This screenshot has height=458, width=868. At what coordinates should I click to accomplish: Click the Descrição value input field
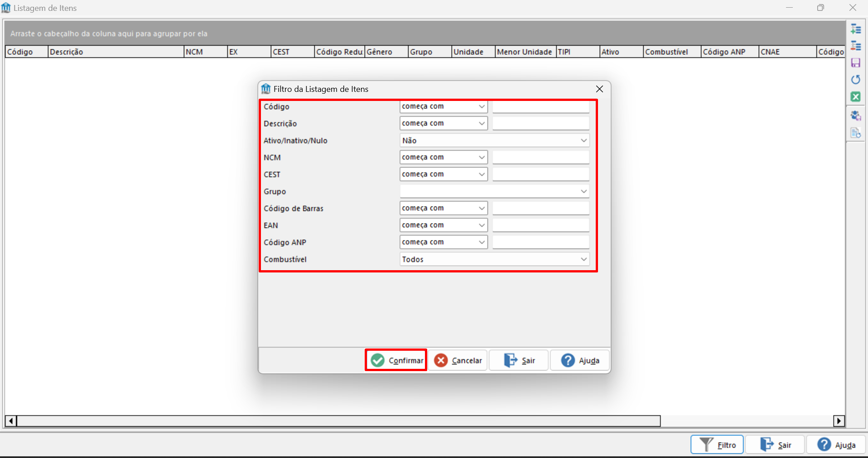[541, 123]
